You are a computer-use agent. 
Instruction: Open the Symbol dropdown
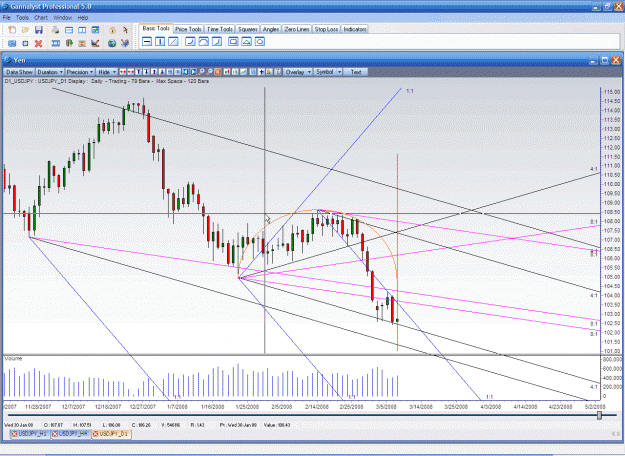(328, 72)
